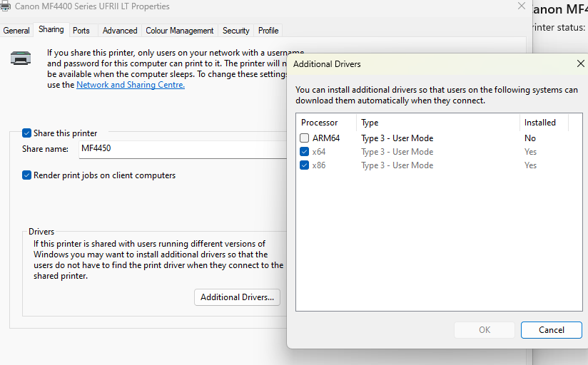Image resolution: width=588 pixels, height=365 pixels.
Task: Click the 'Yes' installed value for x86
Action: (530, 165)
